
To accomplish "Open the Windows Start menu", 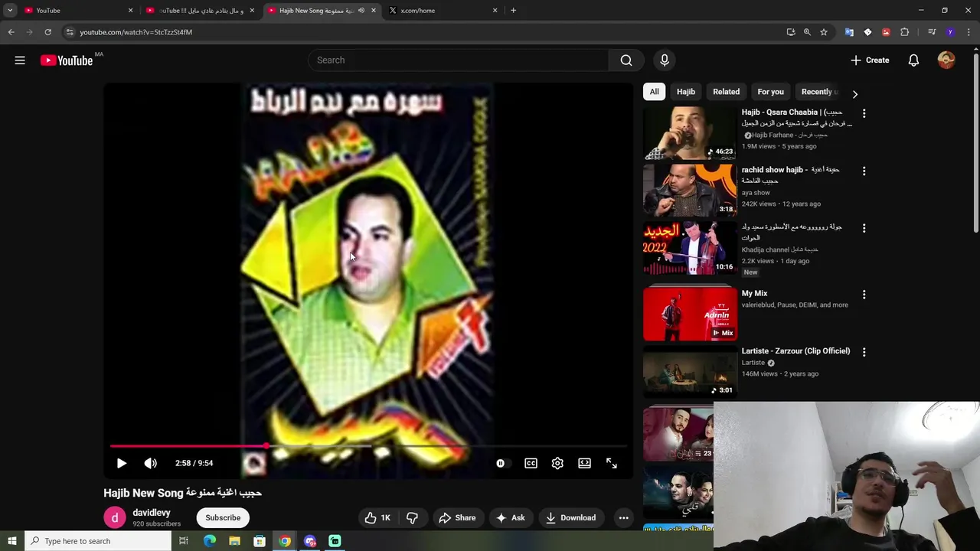I will tap(11, 541).
